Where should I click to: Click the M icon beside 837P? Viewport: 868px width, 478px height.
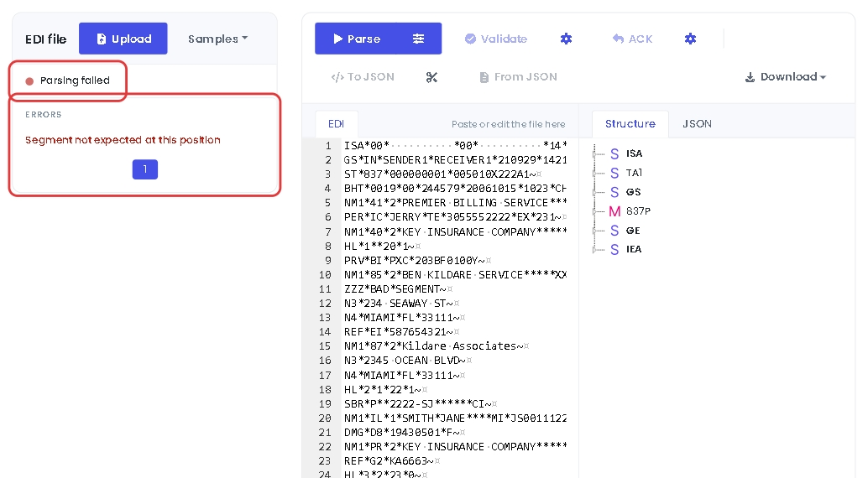pyautogui.click(x=614, y=211)
